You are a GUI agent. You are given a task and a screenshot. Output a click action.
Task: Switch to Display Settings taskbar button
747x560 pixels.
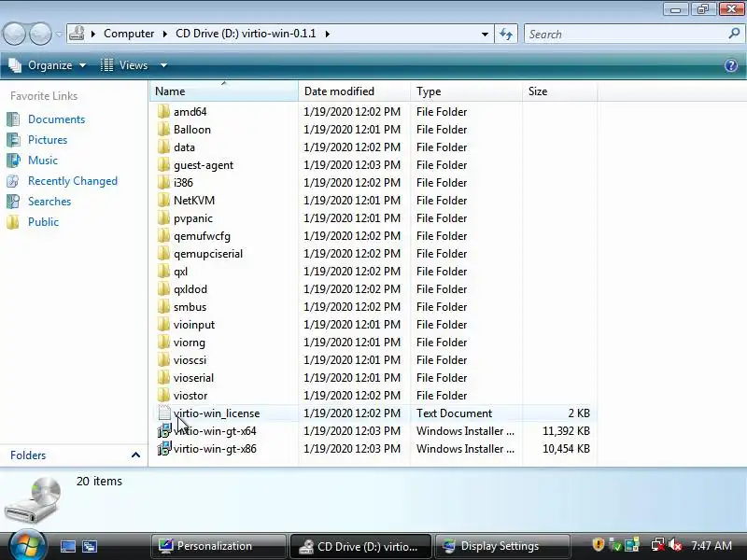503,546
